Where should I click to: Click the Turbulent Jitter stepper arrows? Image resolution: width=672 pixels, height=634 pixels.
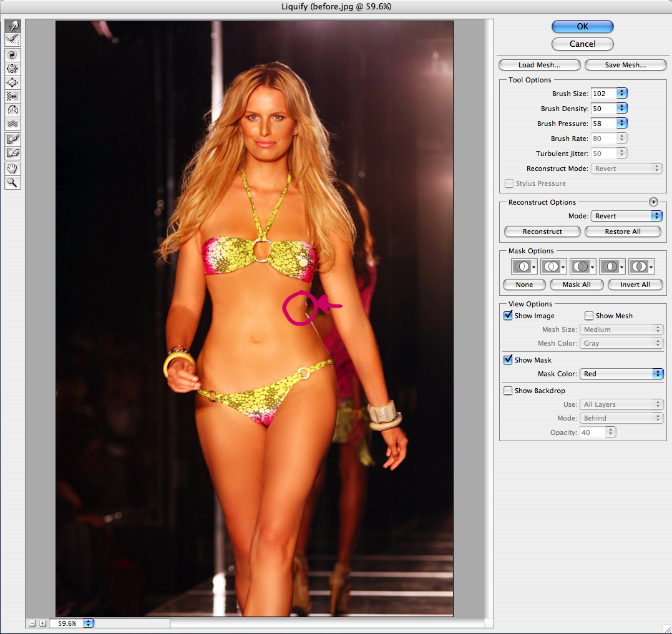pyautogui.click(x=622, y=153)
